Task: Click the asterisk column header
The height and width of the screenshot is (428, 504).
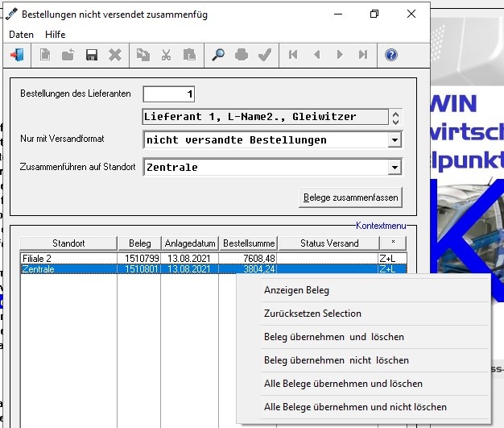Action: tap(393, 243)
